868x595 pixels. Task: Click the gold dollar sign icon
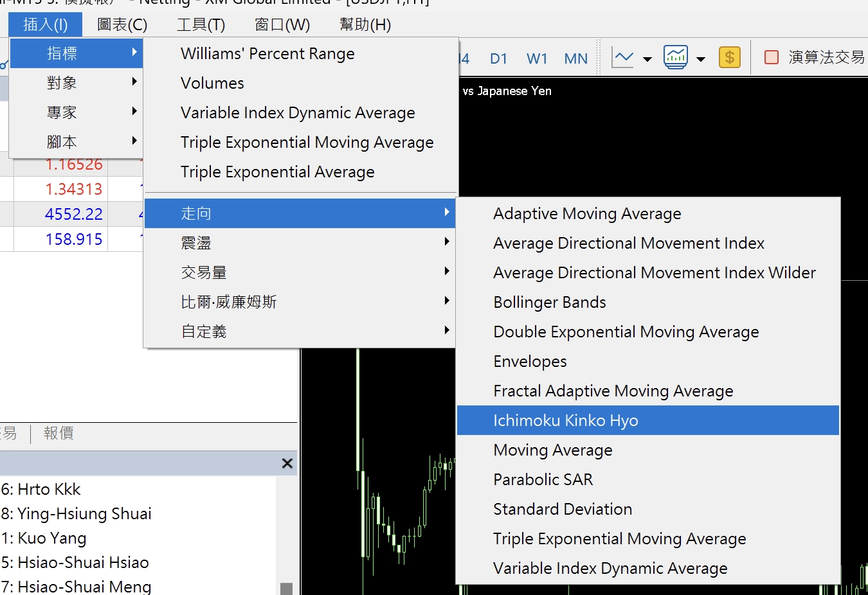pyautogui.click(x=730, y=58)
